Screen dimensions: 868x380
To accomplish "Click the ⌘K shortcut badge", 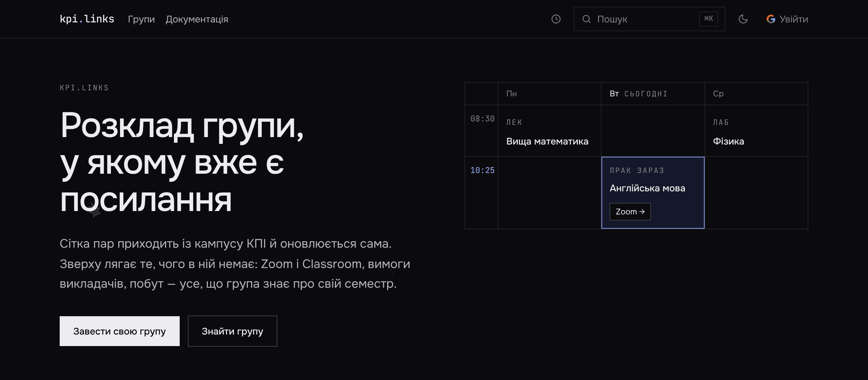I will click(709, 19).
